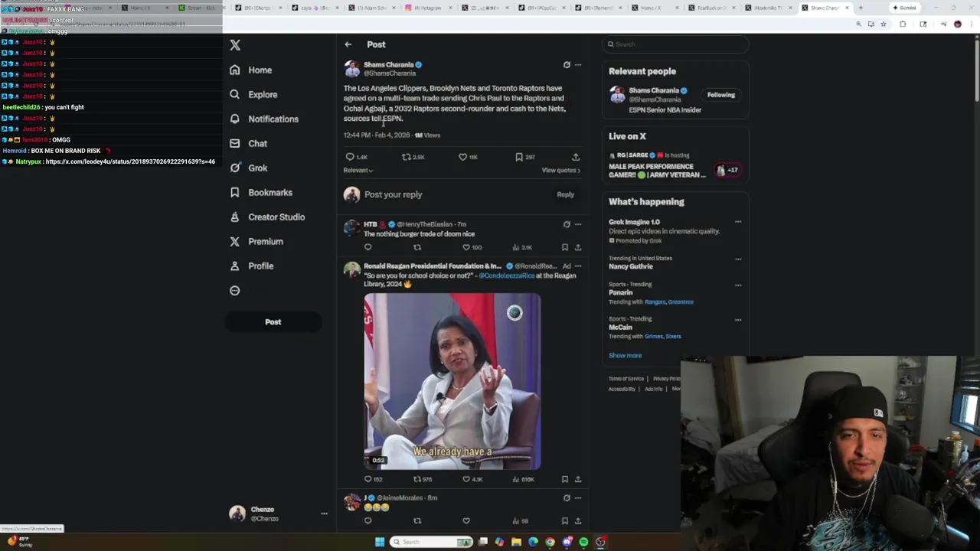This screenshot has width=980, height=551.
Task: Open the Windows Start menu
Action: 380,542
